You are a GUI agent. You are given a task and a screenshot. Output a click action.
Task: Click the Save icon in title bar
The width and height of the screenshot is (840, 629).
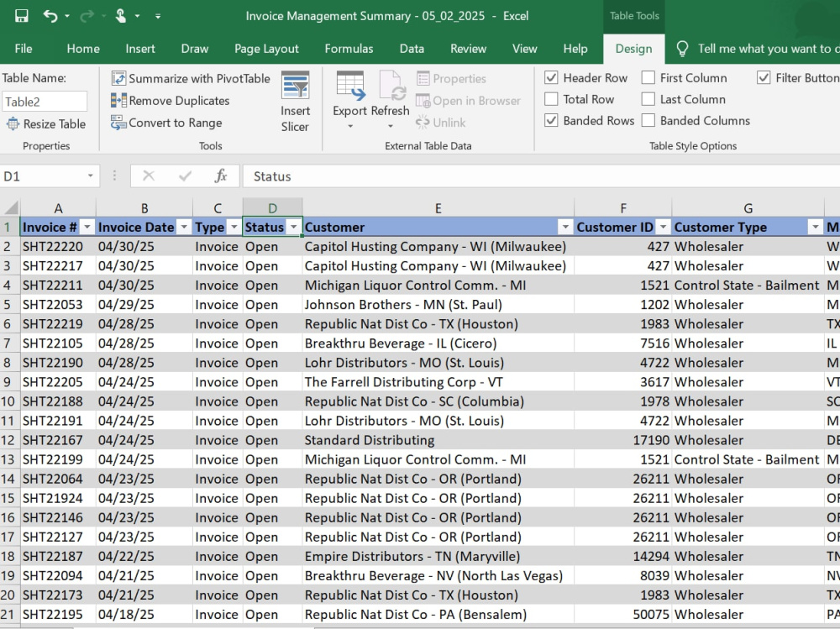21,16
